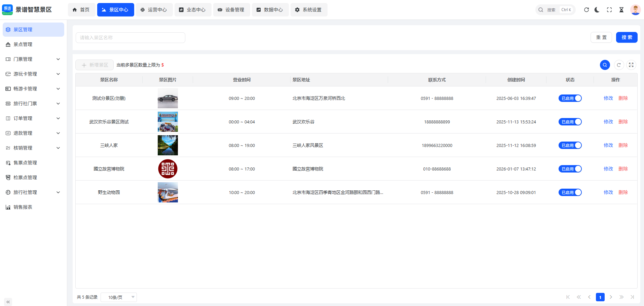Open 销售报表 in sidebar
The width and height of the screenshot is (644, 306).
point(33,207)
